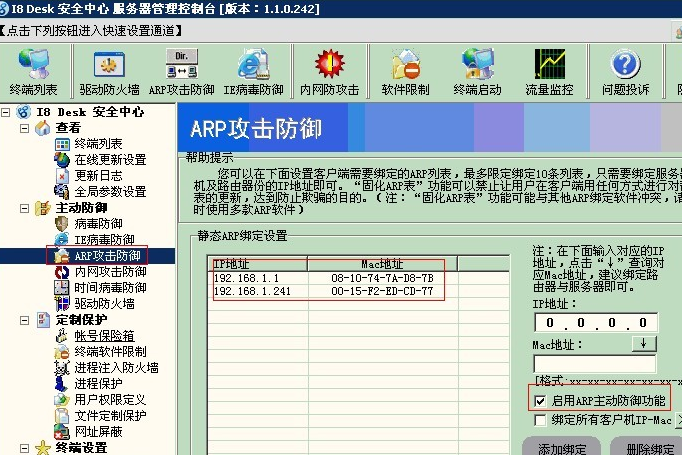Open the 流量监控 chart icon
This screenshot has width=682, height=455.
tap(550, 64)
